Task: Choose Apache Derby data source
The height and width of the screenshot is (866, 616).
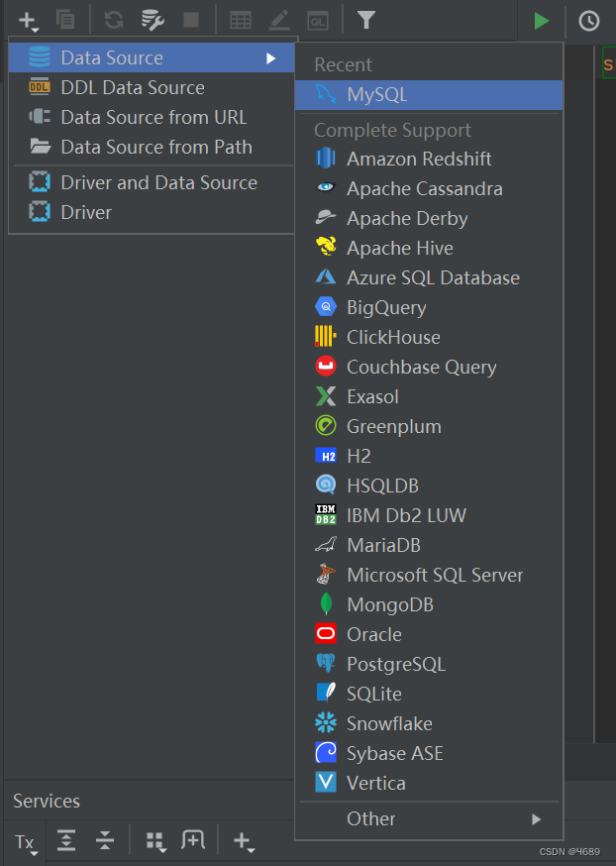Action: point(429,219)
